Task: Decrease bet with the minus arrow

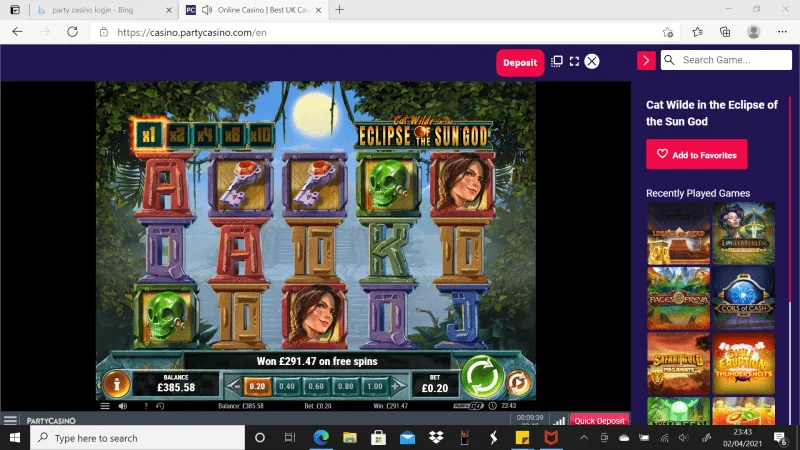Action: (x=234, y=386)
